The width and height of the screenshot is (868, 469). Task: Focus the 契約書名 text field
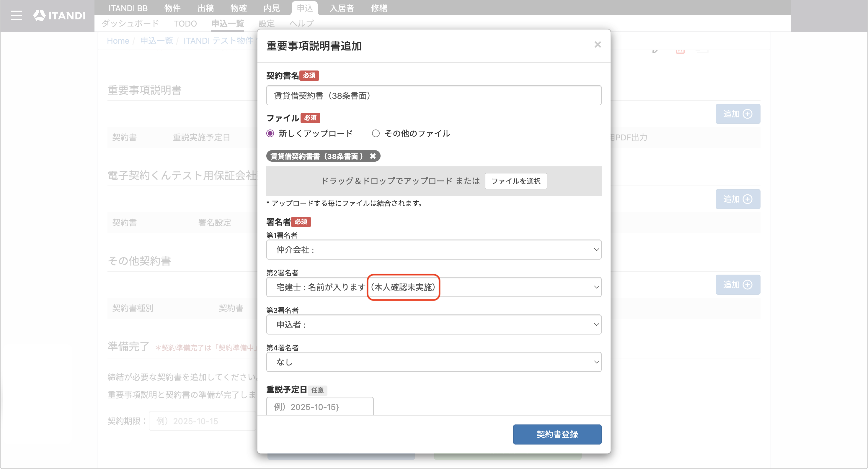(434, 95)
